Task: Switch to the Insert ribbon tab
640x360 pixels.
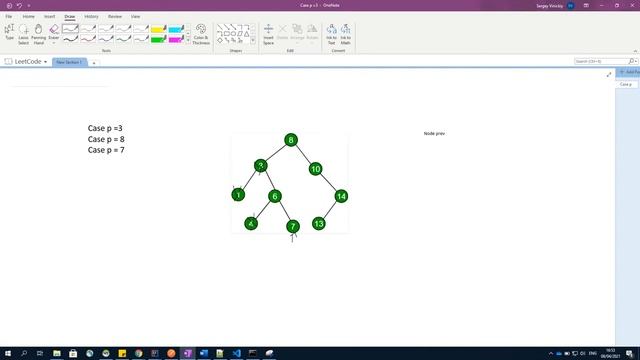Action: point(49,16)
